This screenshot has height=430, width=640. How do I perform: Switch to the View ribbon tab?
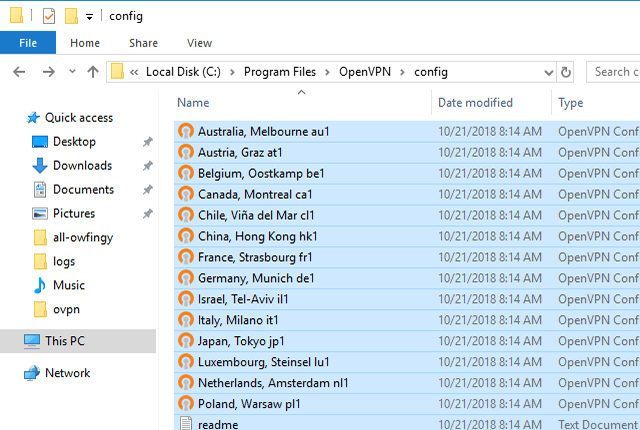click(x=199, y=43)
